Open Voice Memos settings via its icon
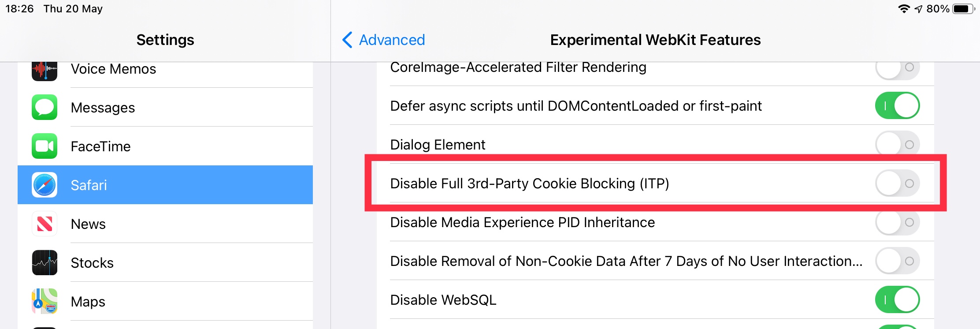The width and height of the screenshot is (980, 329). (x=44, y=69)
